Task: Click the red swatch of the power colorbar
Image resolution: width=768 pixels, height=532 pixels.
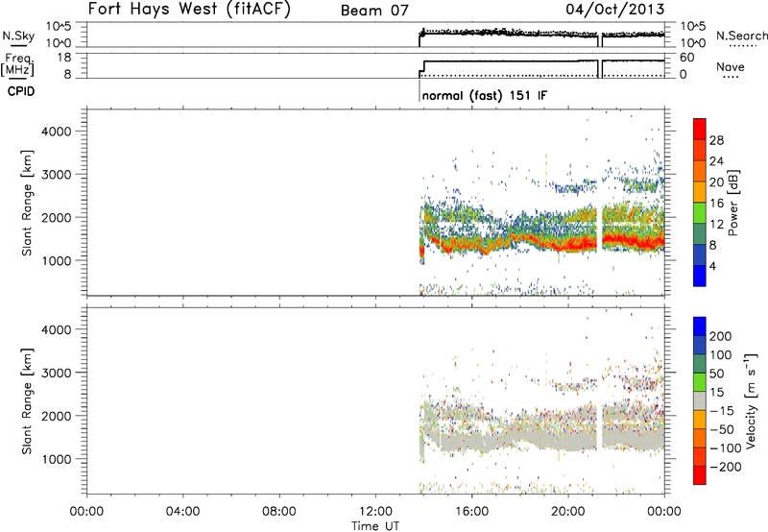Action: pyautogui.click(x=700, y=129)
